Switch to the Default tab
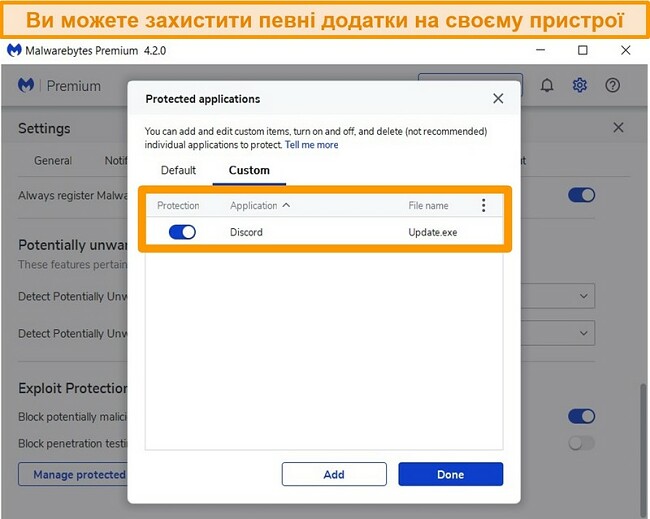Image resolution: width=650 pixels, height=519 pixels. (178, 170)
